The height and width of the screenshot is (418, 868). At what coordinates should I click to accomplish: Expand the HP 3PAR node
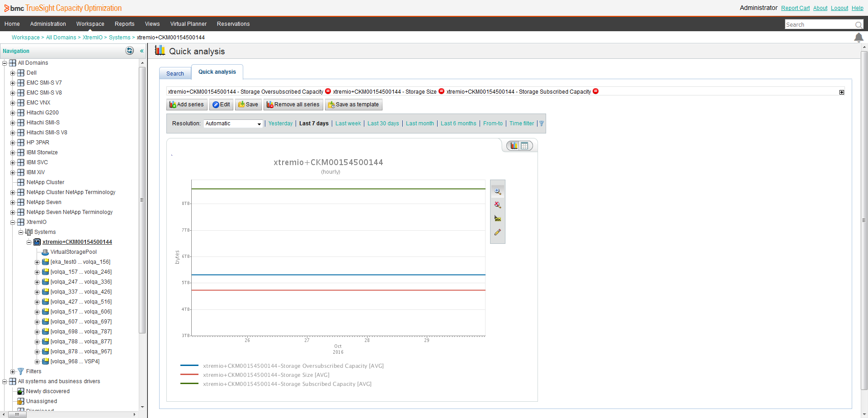[x=13, y=143]
